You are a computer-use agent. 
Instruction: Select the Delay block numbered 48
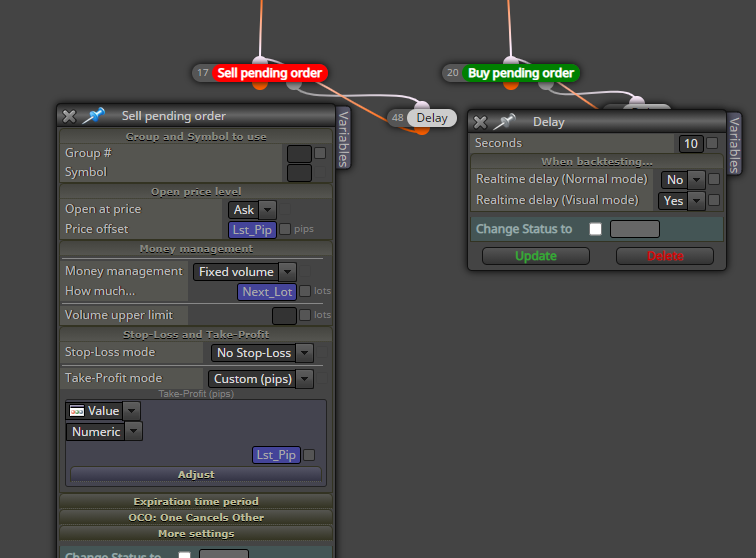click(432, 118)
